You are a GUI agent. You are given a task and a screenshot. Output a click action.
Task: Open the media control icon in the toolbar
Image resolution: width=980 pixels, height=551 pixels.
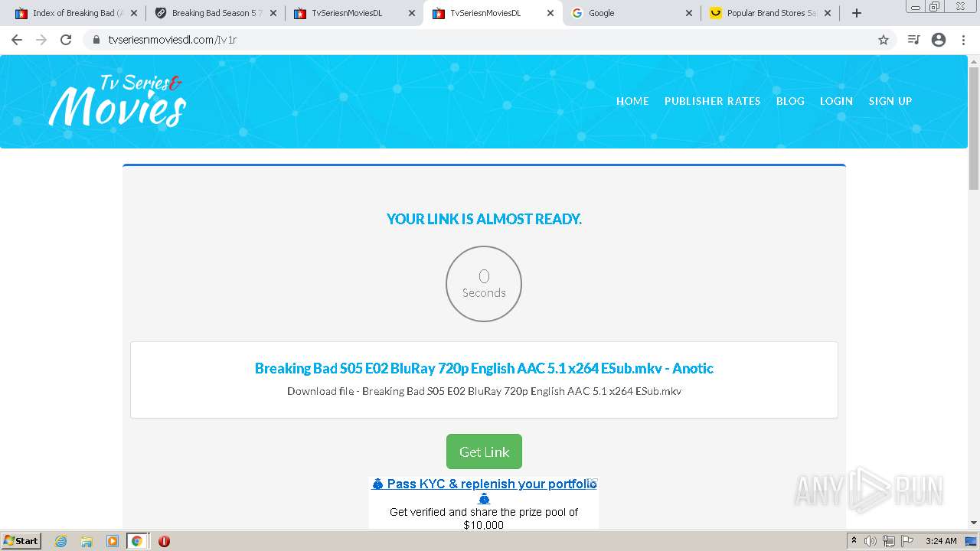(x=913, y=40)
